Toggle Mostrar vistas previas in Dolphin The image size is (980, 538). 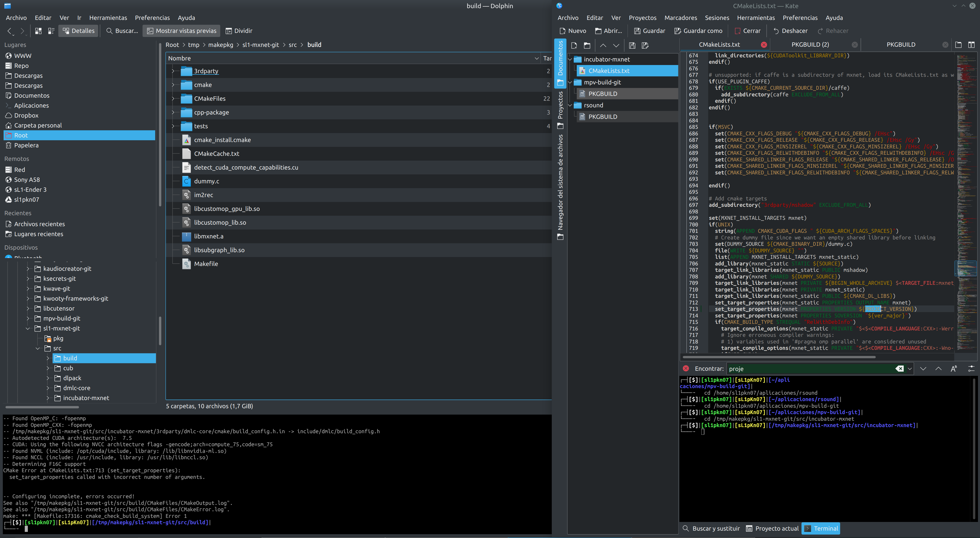click(x=182, y=31)
